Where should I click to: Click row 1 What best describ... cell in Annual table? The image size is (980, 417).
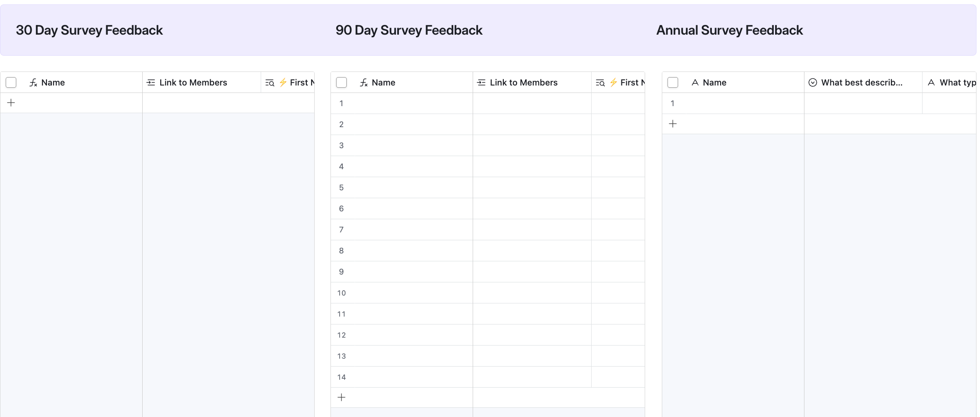[x=863, y=103]
